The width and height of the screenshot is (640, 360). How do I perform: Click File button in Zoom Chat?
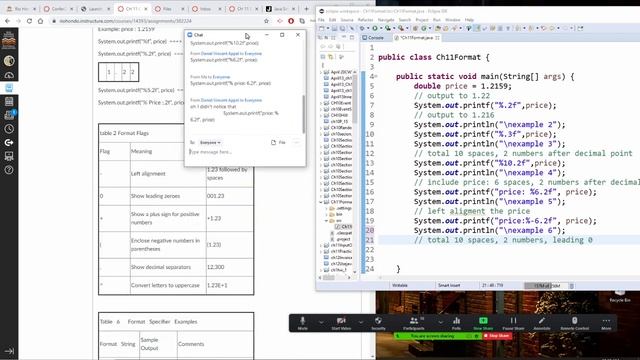click(278, 142)
